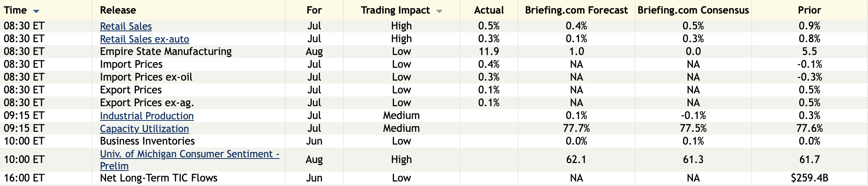
Task: Click the Actual column header
Action: [x=489, y=10]
